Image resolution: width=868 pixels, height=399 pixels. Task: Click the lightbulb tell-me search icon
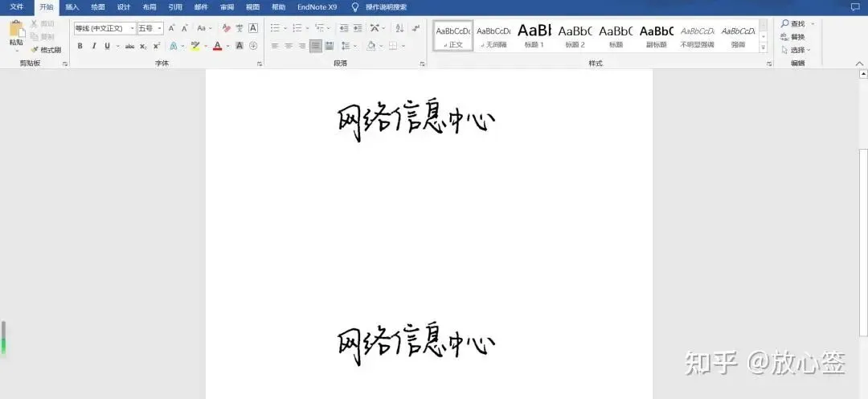[x=355, y=7]
